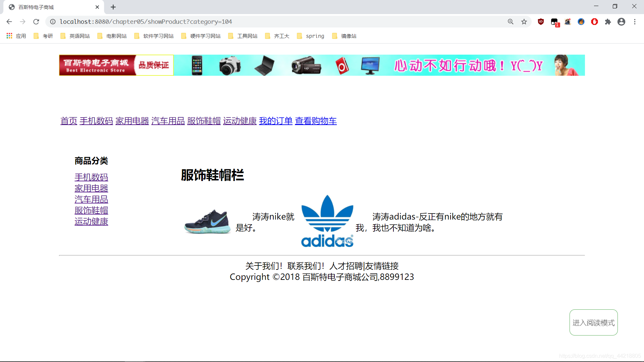The width and height of the screenshot is (644, 362).
Task: Open the 考研 bookmark folder
Action: tap(43, 36)
